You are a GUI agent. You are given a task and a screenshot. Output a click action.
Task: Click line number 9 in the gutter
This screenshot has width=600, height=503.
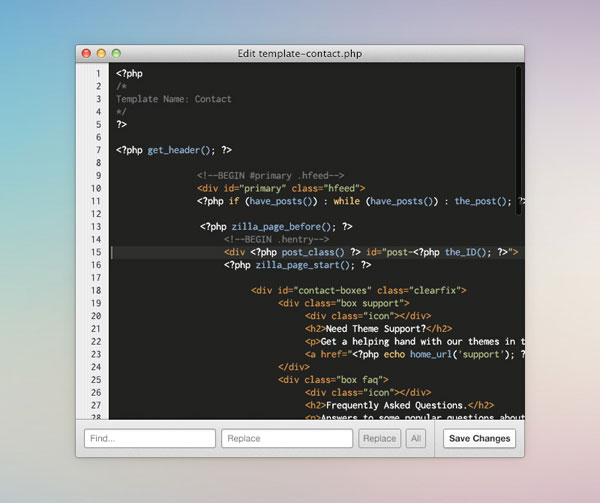[x=98, y=176]
